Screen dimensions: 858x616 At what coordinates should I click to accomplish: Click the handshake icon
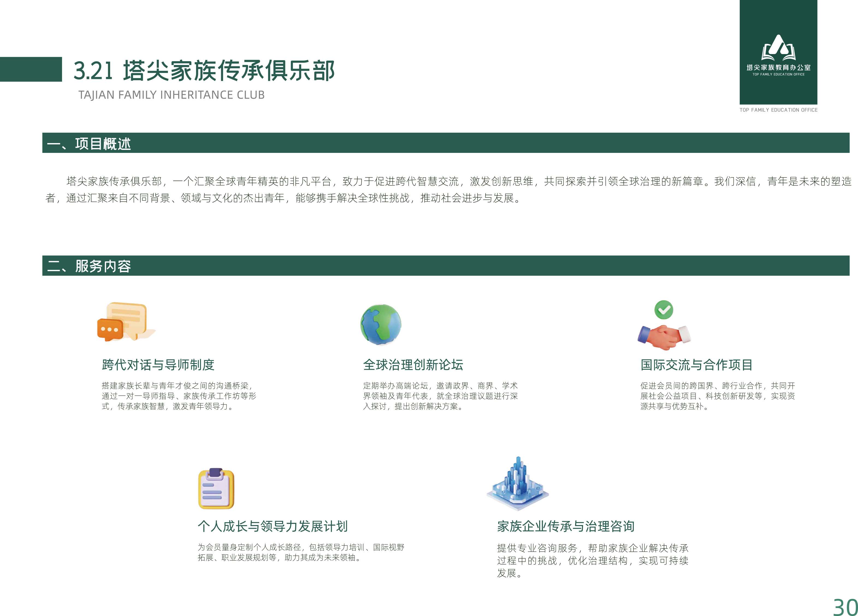(664, 337)
